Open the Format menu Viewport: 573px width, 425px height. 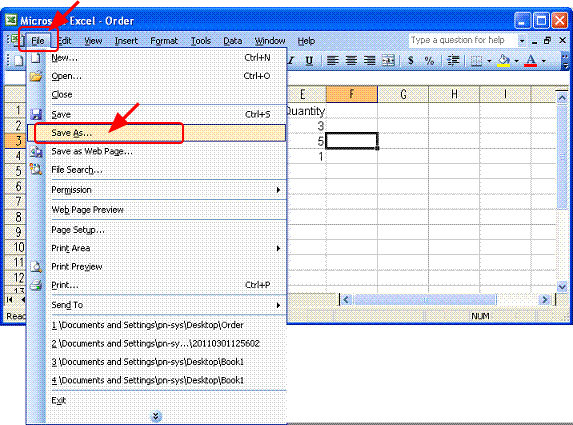164,41
